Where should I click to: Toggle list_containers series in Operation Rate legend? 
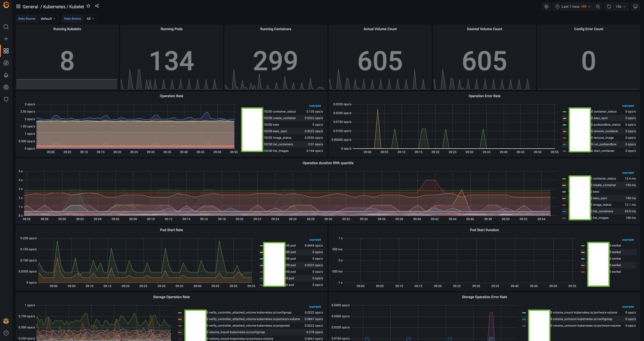click(278, 144)
